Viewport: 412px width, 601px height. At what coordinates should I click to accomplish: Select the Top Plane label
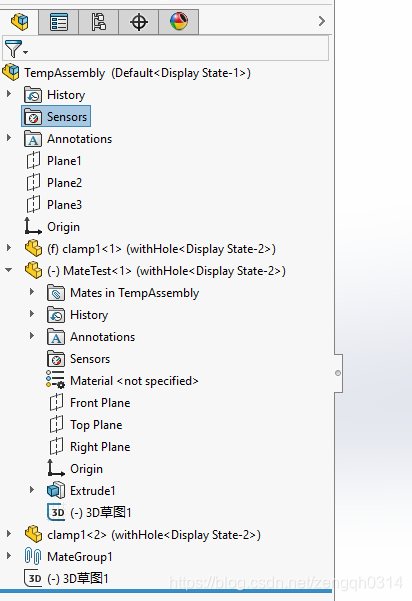click(96, 425)
